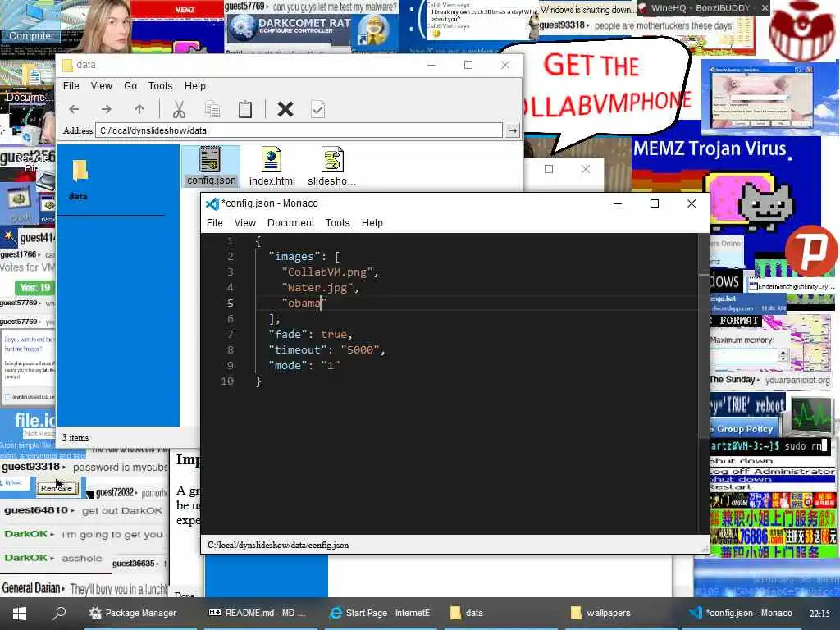840x630 pixels.
Task: Click the '3 items' status text
Action: tap(75, 438)
